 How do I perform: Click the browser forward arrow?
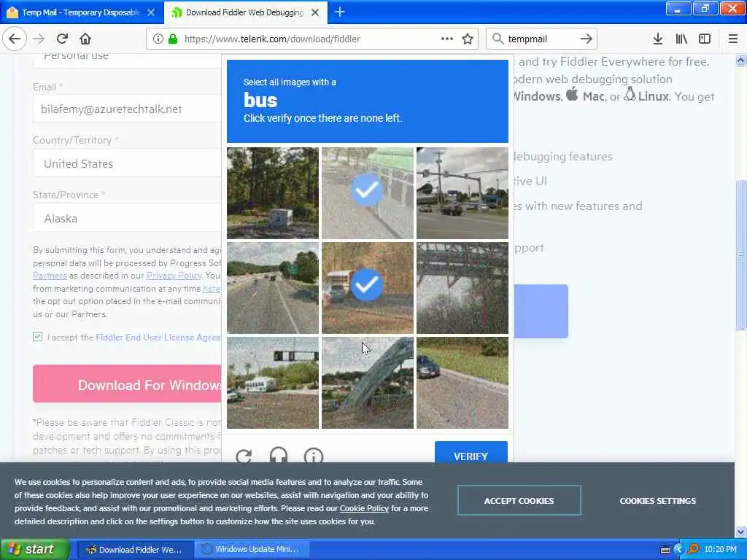(x=39, y=39)
